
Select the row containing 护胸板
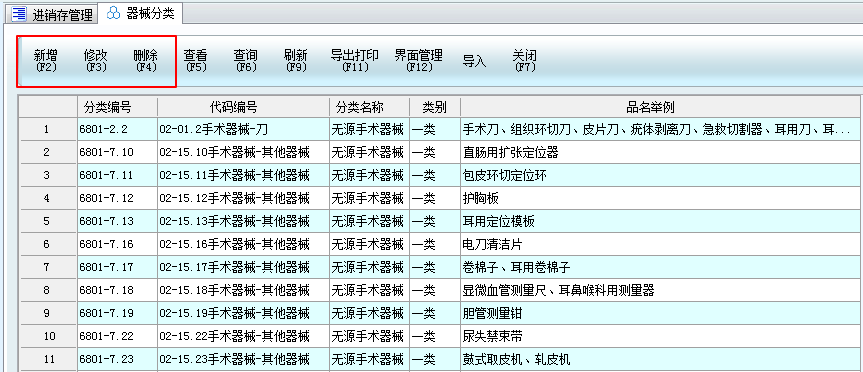point(440,198)
